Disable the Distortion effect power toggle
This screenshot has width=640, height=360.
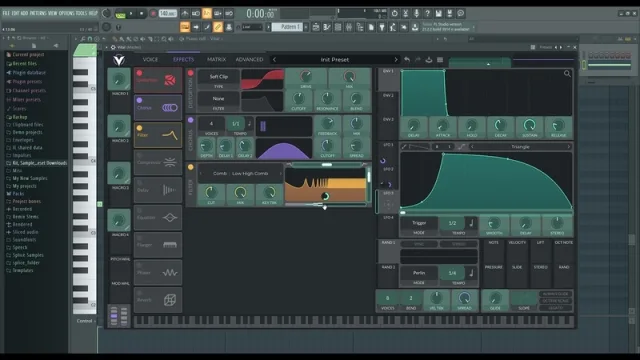point(140,73)
